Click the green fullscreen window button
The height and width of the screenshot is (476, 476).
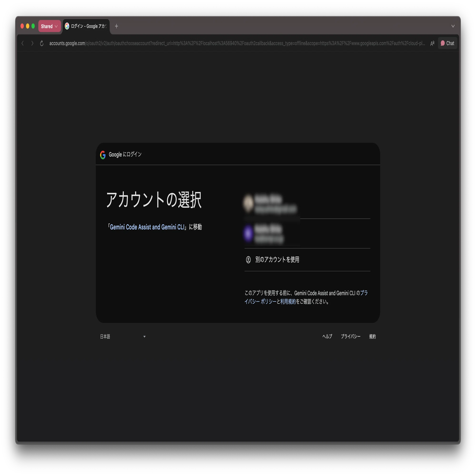click(x=33, y=26)
